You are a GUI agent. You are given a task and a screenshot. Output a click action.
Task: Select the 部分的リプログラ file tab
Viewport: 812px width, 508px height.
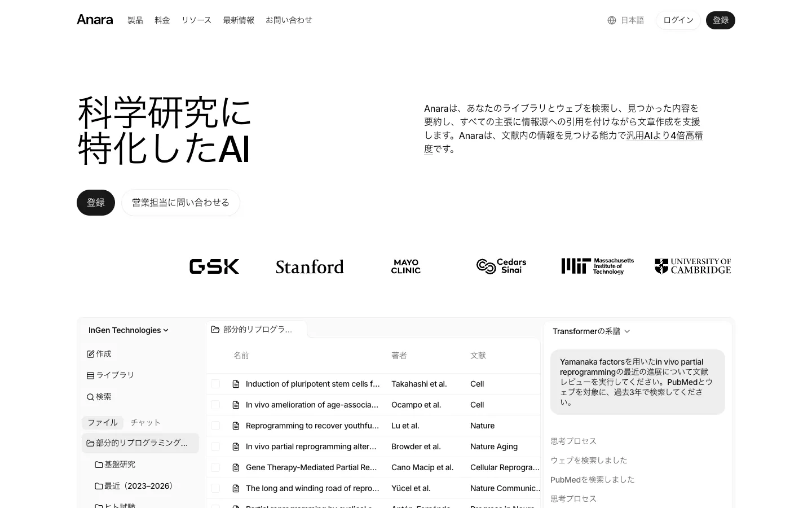[x=257, y=330]
